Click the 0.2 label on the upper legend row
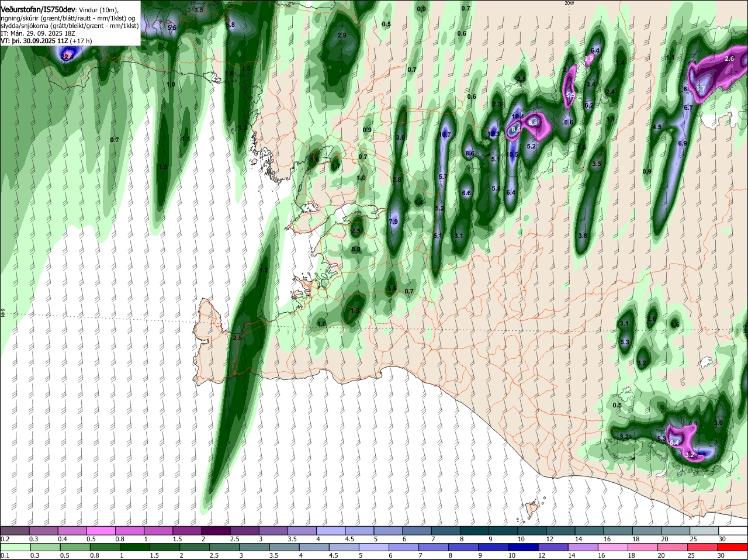The image size is (748, 560). click(x=5, y=539)
